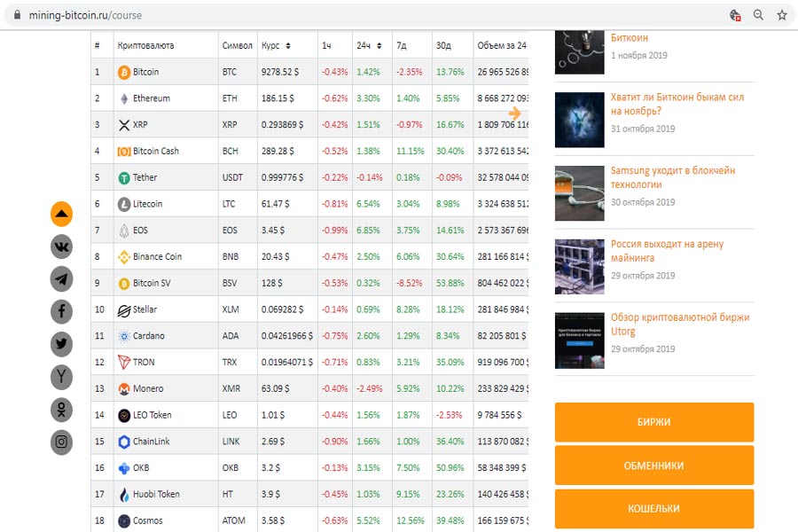Screen dimensions: 798x532
Task: Click the Символ column header
Action: click(x=237, y=45)
